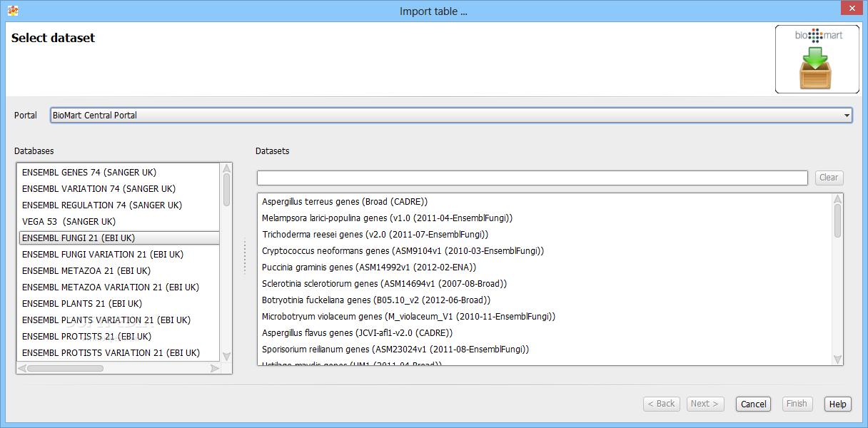The height and width of the screenshot is (428, 868).
Task: Select Aspergillus terreus genes dataset
Action: pos(544,202)
